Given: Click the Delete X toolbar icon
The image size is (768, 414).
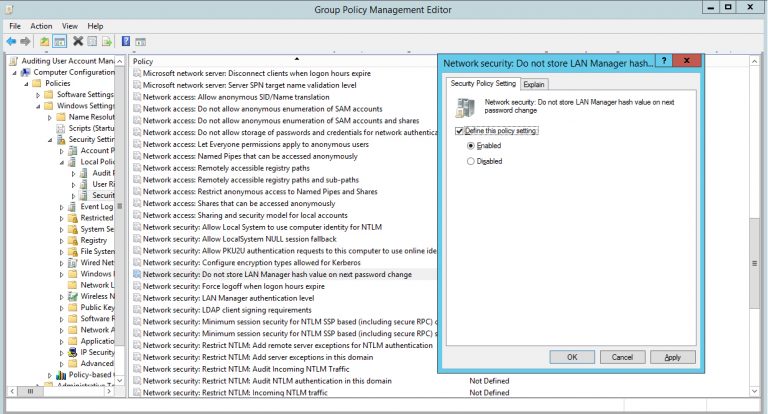Looking at the screenshot, I should tap(77, 41).
